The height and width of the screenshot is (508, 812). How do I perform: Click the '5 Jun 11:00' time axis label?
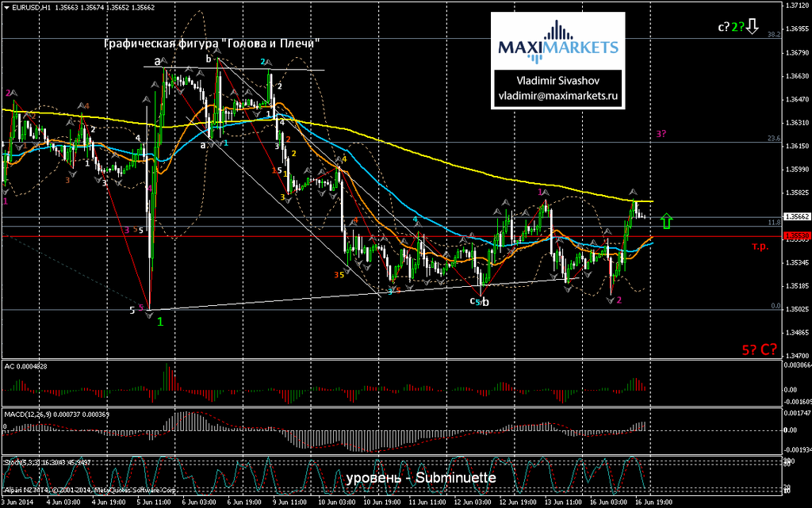154,502
